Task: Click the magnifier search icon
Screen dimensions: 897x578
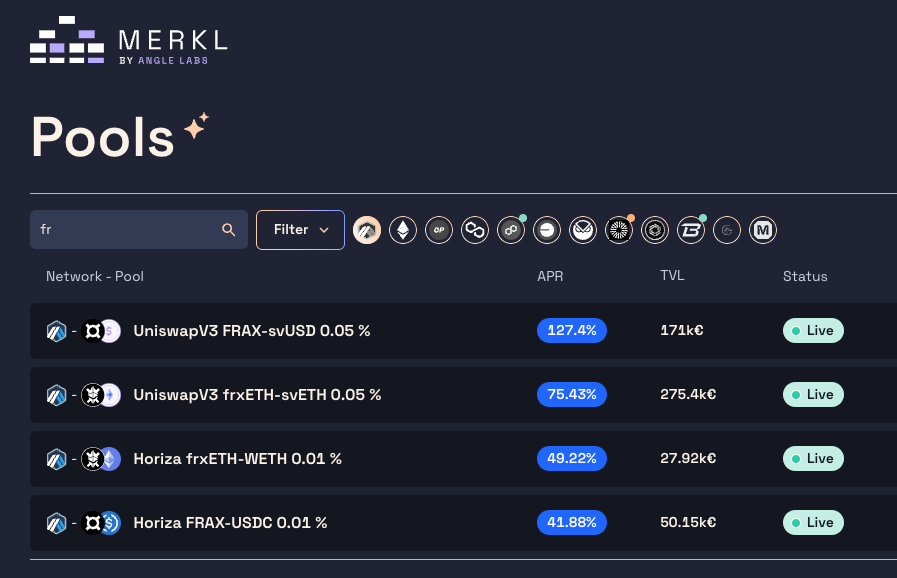Action: coord(228,229)
